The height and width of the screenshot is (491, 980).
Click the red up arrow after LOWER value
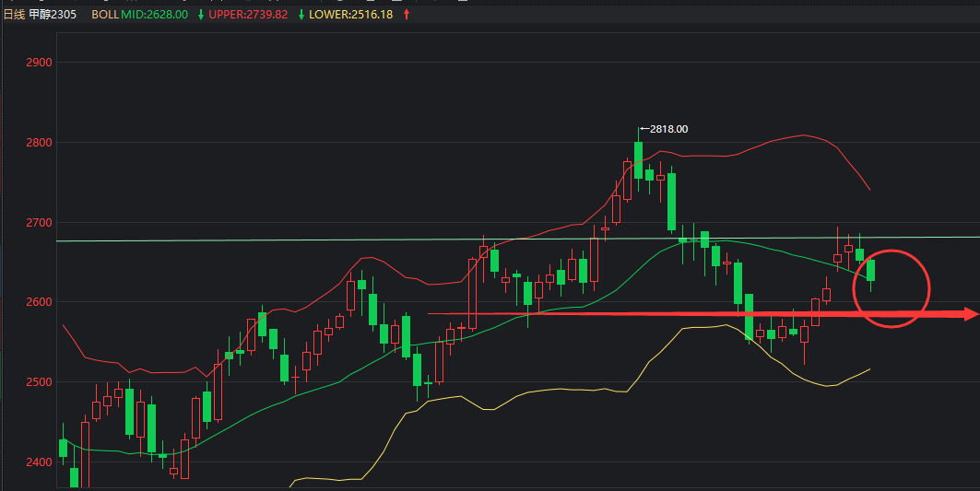(x=407, y=15)
